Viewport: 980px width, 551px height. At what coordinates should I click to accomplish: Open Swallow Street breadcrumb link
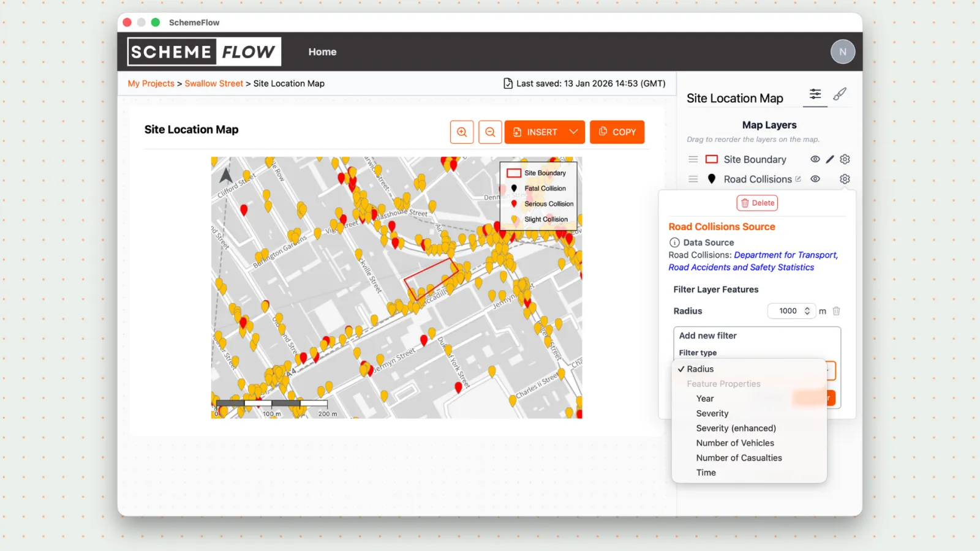(214, 83)
